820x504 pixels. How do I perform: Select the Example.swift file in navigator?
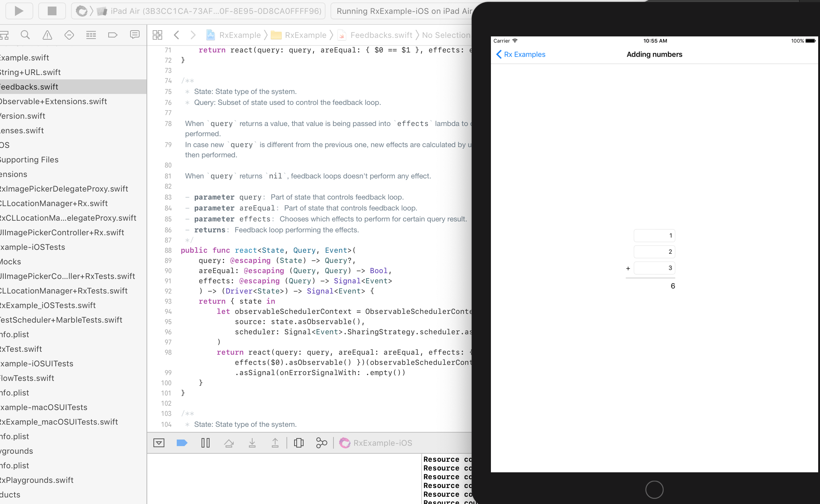(x=24, y=58)
